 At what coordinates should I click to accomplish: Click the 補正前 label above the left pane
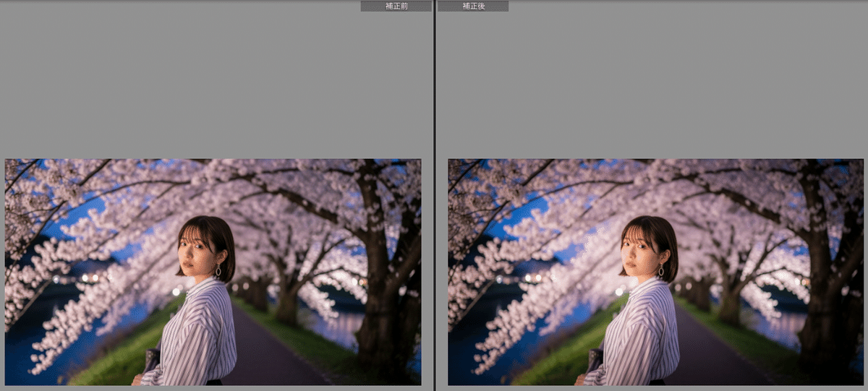396,6
